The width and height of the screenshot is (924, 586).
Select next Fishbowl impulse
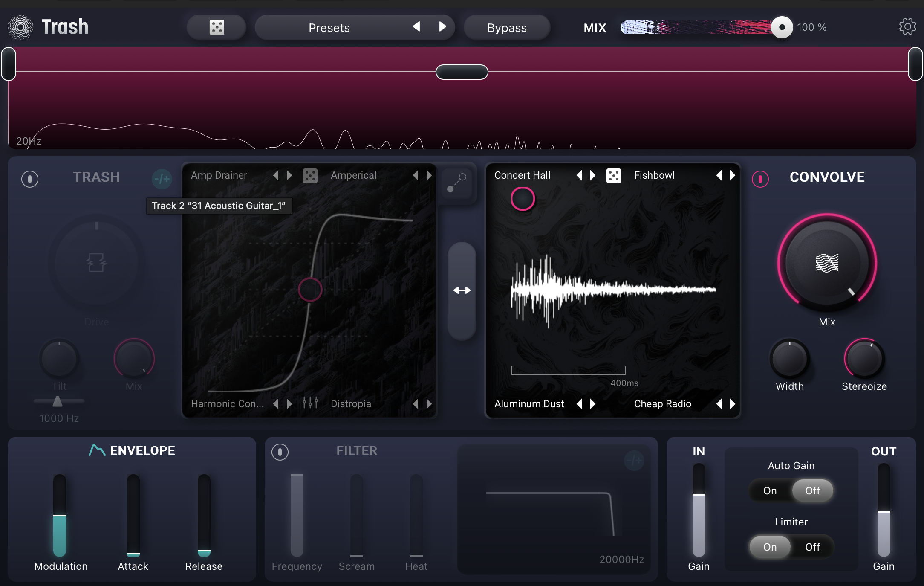pos(733,175)
